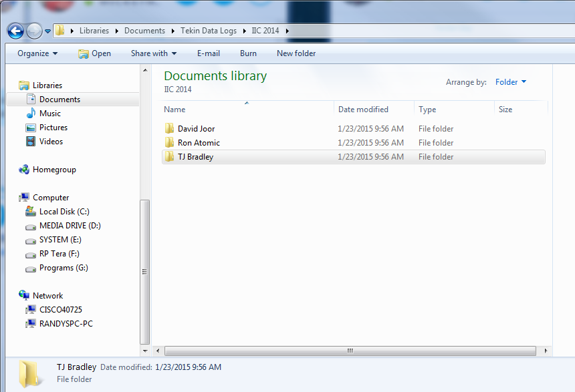
Task: Click the Music note icon
Action: point(31,114)
